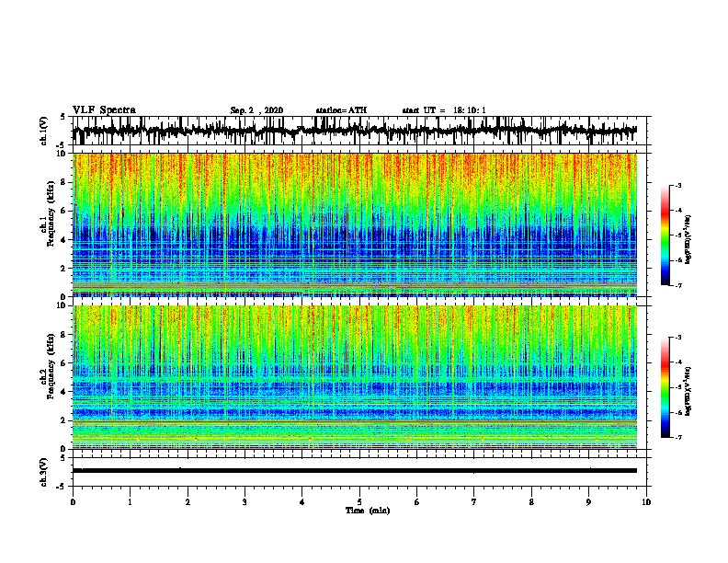728x563 pixels.
Task: Click the ch.2 color scale bar
Action: pos(665,387)
